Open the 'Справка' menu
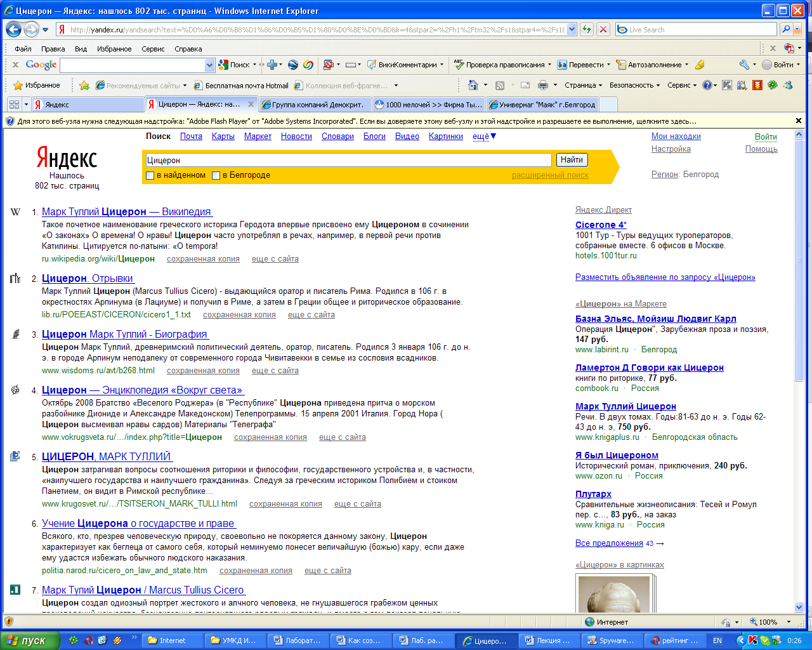Screen dimensions: 812x650 188,49
